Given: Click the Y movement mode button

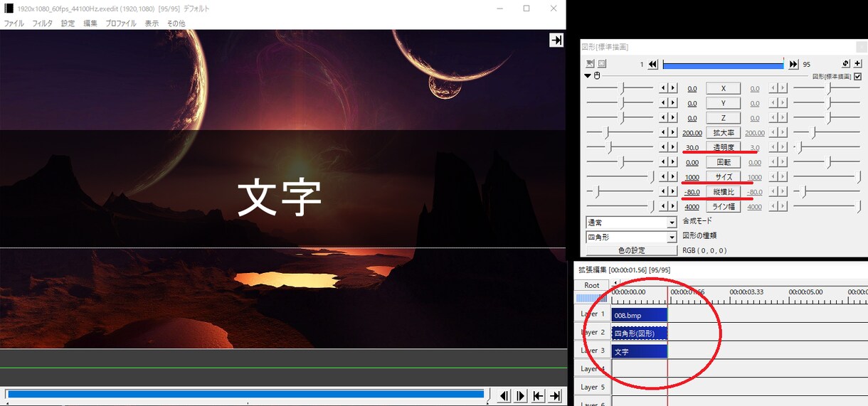Looking at the screenshot, I should tap(724, 103).
